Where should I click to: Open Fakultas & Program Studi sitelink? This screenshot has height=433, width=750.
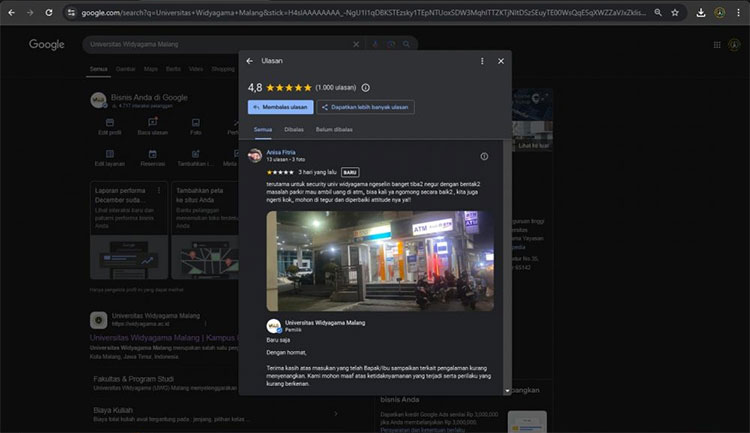pyautogui.click(x=133, y=379)
